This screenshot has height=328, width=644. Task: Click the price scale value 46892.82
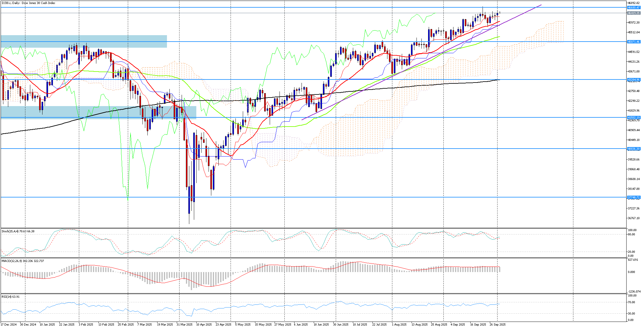(634, 3)
